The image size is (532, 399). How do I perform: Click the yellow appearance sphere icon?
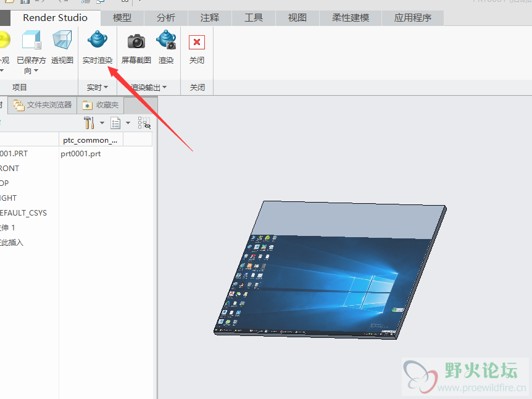[5, 40]
